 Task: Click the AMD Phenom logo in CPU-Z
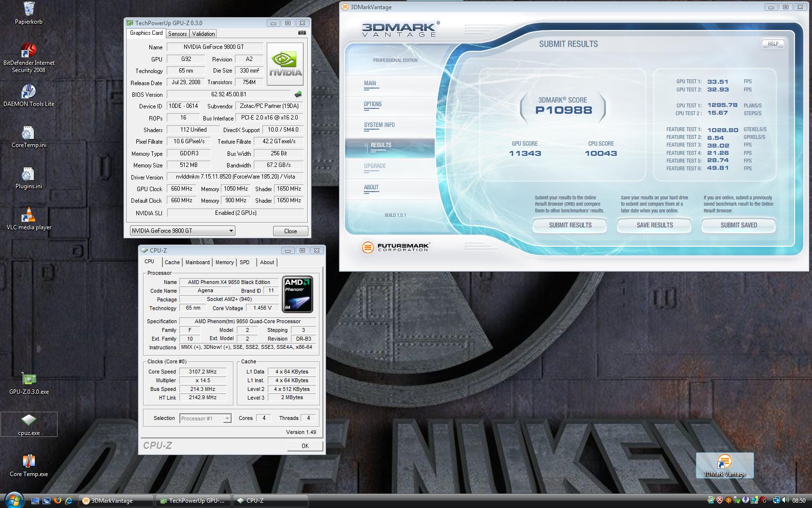tap(297, 294)
